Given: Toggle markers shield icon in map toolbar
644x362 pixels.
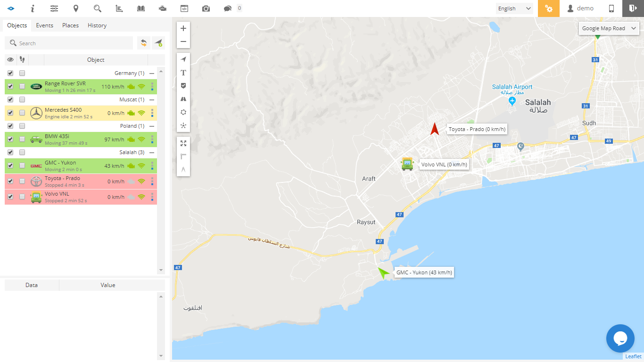Looking at the screenshot, I should tap(183, 86).
